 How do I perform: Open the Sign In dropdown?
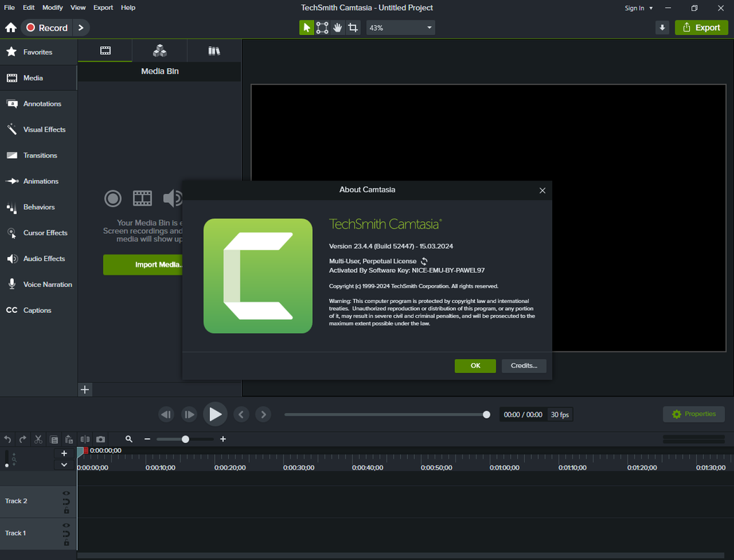[639, 8]
